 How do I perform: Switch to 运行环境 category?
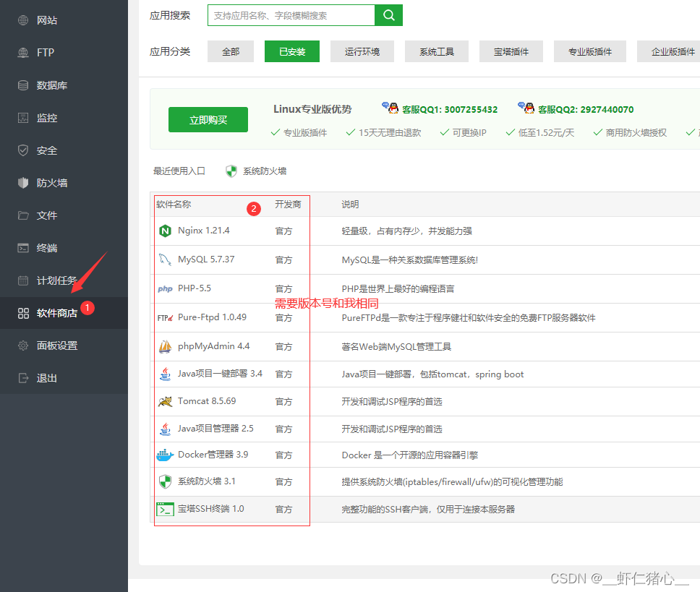click(362, 51)
